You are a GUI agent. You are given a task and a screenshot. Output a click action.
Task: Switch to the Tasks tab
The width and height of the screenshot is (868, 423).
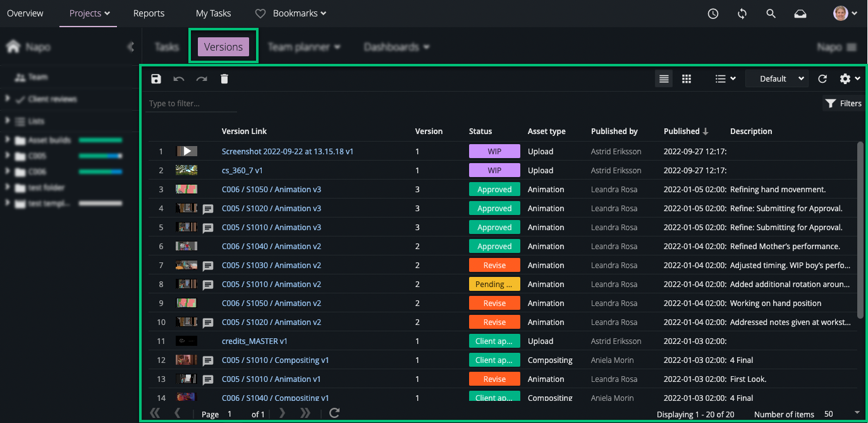[x=166, y=46]
